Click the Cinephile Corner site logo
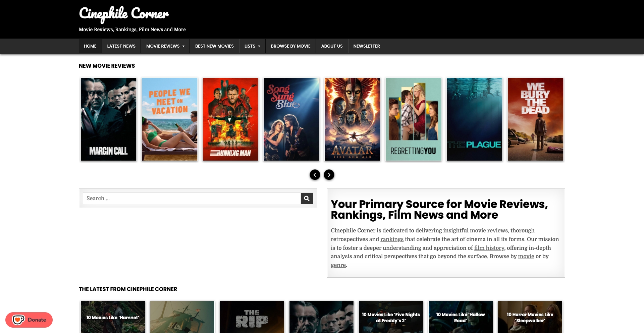644x333 pixels. coord(123,14)
